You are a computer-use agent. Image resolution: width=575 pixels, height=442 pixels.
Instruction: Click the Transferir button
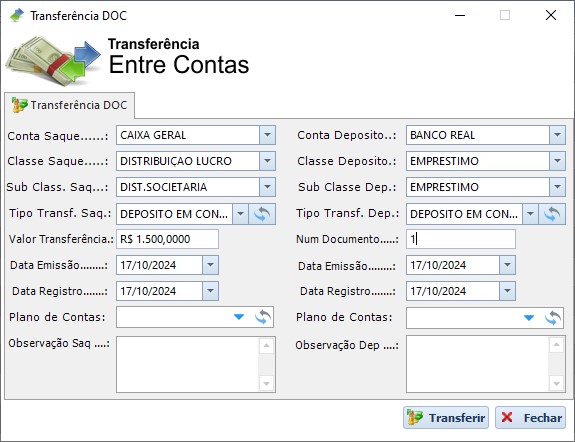pos(446,417)
